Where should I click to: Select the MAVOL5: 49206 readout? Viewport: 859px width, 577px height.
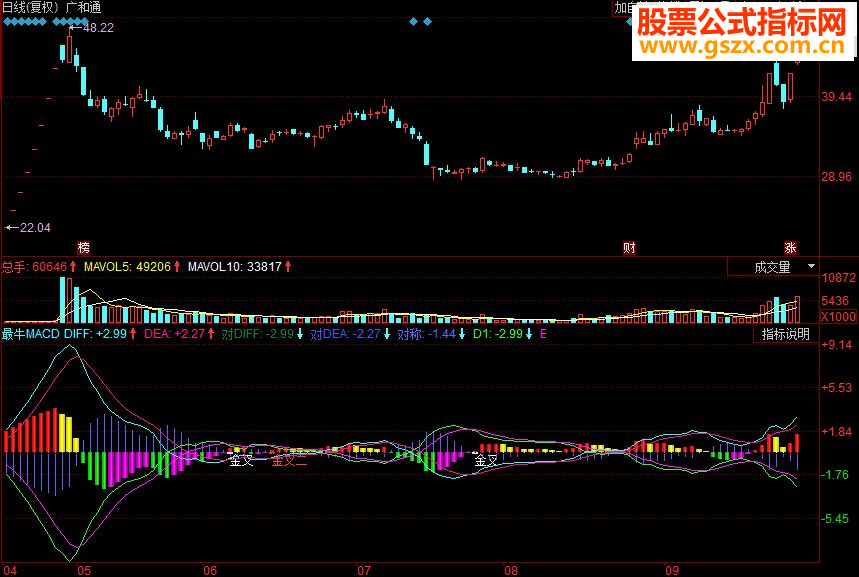(x=127, y=267)
